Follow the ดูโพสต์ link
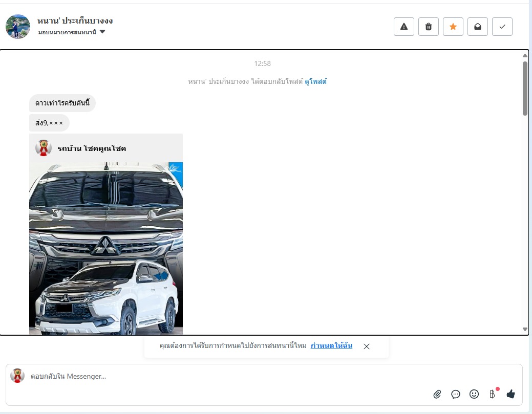The height and width of the screenshot is (414, 532). (x=315, y=81)
